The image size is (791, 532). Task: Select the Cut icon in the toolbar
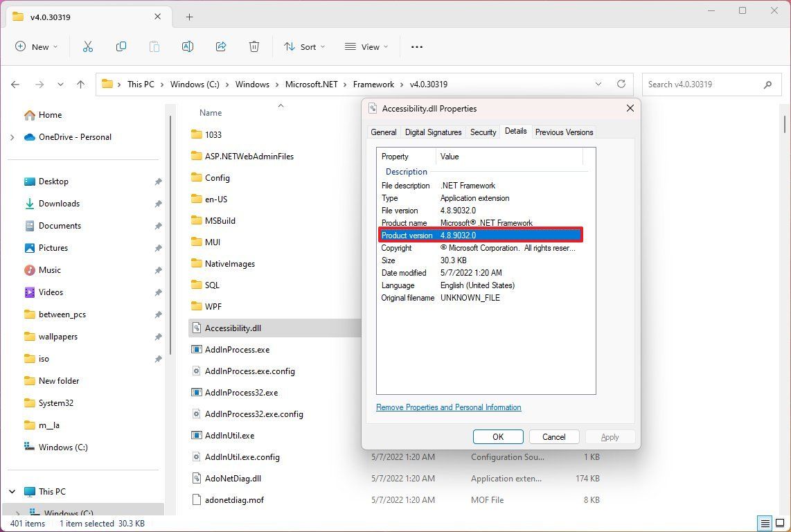click(x=87, y=46)
